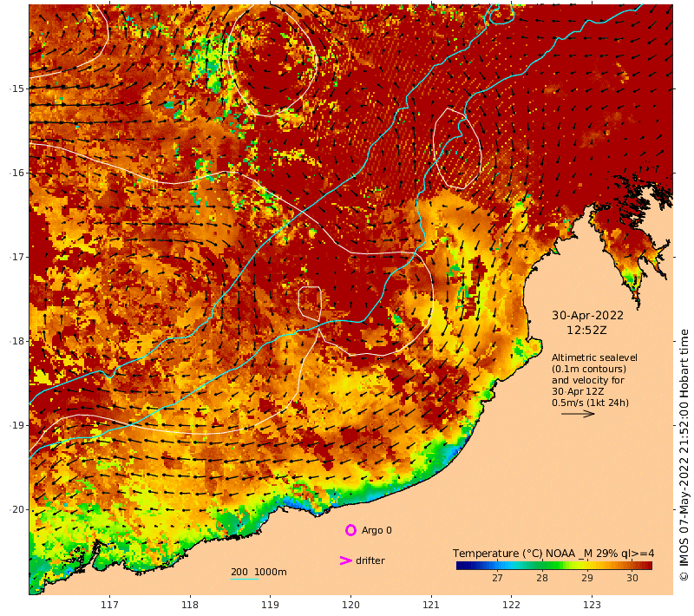Click the '12:52Z' time text
694x616 pixels.
[x=586, y=331]
